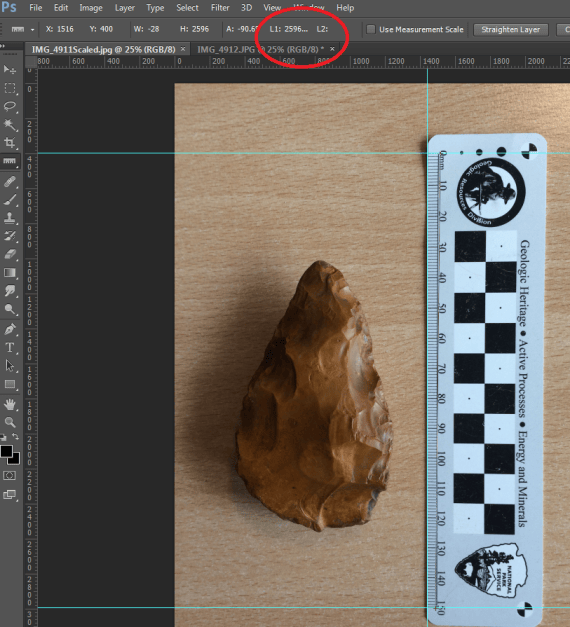Select the Brush tool
Viewport: 570px width, 627px height.
click(x=10, y=200)
